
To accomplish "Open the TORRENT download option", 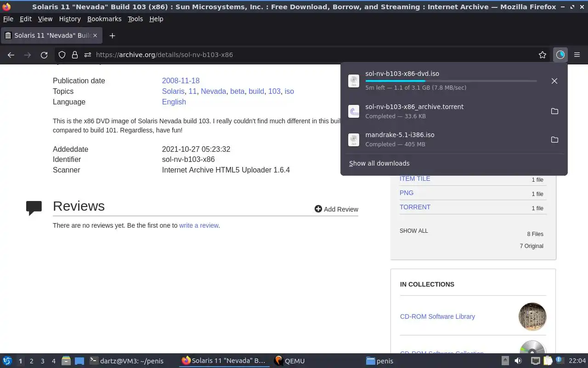I will point(415,207).
